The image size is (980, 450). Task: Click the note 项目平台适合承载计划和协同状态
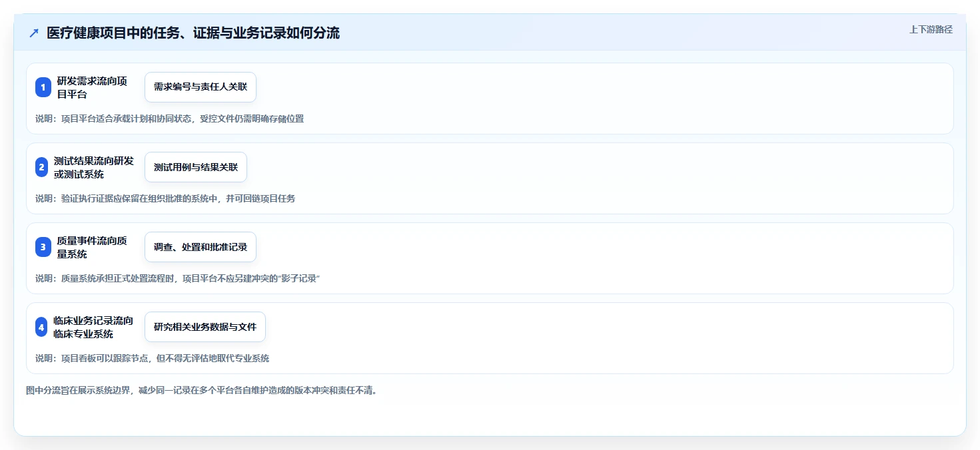tap(169, 118)
